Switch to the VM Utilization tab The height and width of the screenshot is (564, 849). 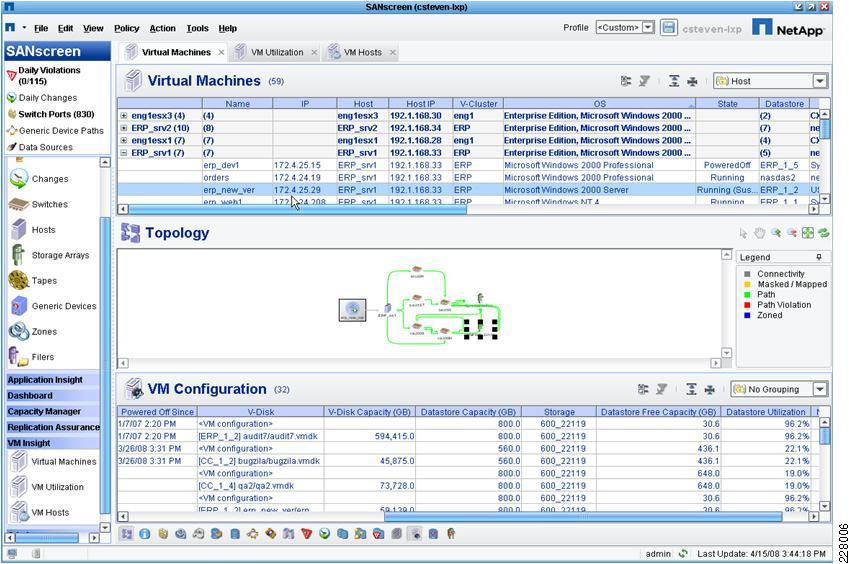point(277,53)
